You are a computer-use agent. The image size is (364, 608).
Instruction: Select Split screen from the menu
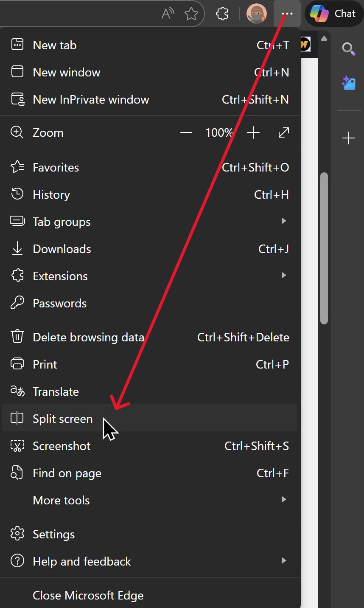tap(62, 419)
